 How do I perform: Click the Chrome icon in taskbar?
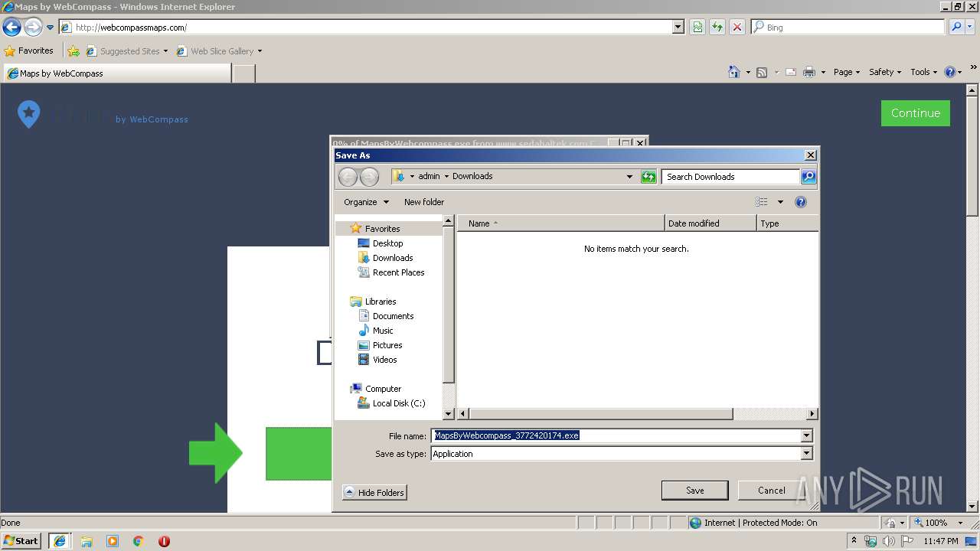point(139,541)
